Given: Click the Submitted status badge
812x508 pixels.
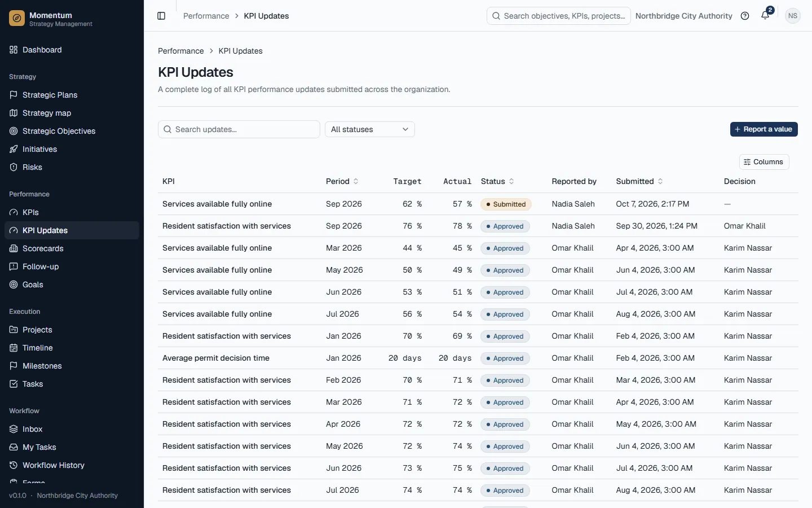Looking at the screenshot, I should click(x=506, y=204).
